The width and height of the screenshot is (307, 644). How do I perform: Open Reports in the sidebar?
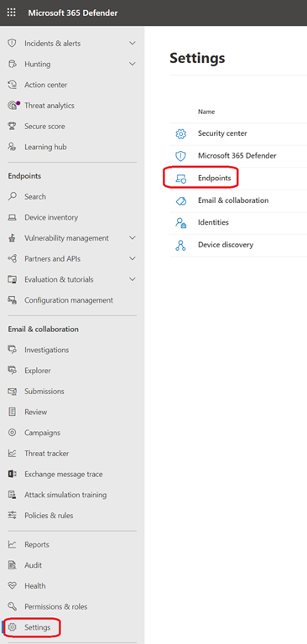(37, 544)
